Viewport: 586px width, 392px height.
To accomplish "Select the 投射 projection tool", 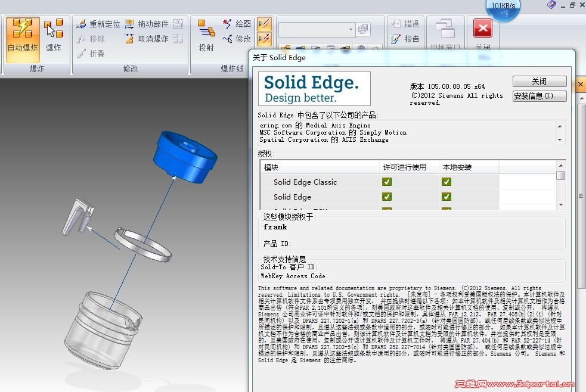I will (x=206, y=36).
